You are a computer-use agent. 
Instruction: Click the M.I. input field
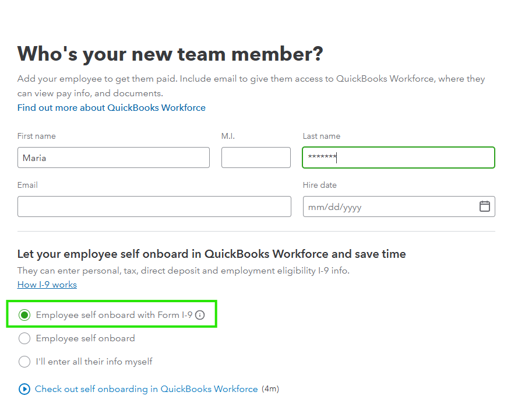click(256, 157)
